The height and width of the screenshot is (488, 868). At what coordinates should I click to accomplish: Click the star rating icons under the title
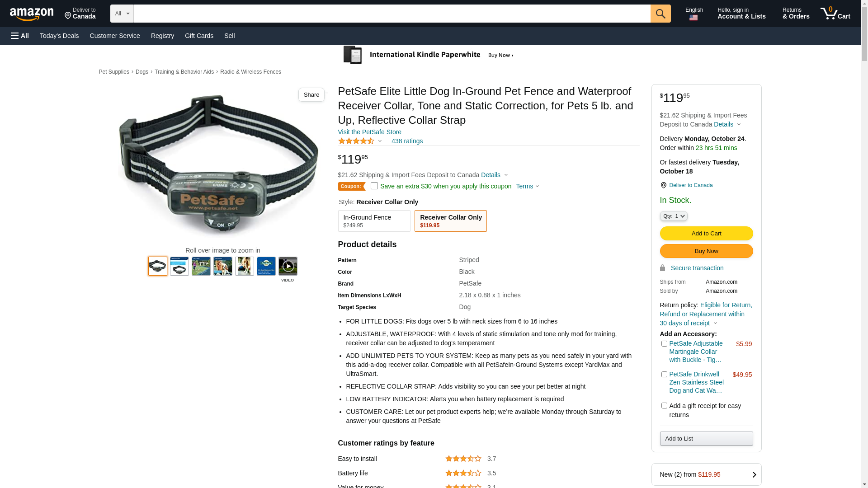pos(356,141)
